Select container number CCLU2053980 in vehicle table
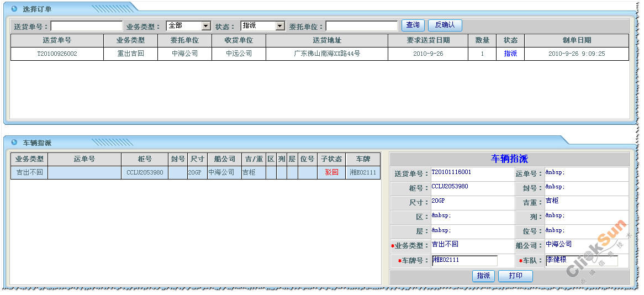Image resolution: width=644 pixels, height=295 pixels. (x=145, y=172)
